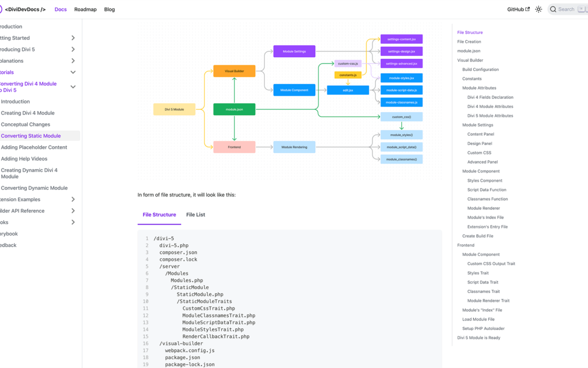Expand the Introducing Divi 5 chevron
The height and width of the screenshot is (368, 588).
[73, 50]
